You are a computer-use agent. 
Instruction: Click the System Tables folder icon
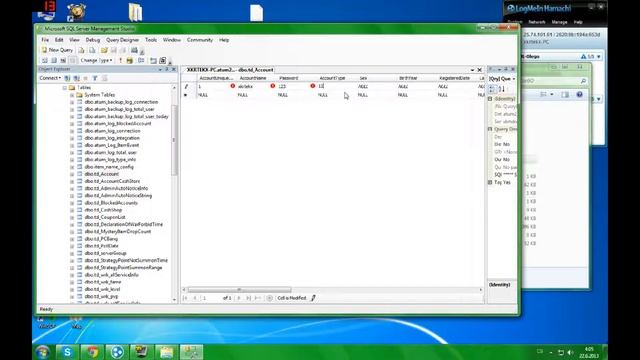coord(80,95)
